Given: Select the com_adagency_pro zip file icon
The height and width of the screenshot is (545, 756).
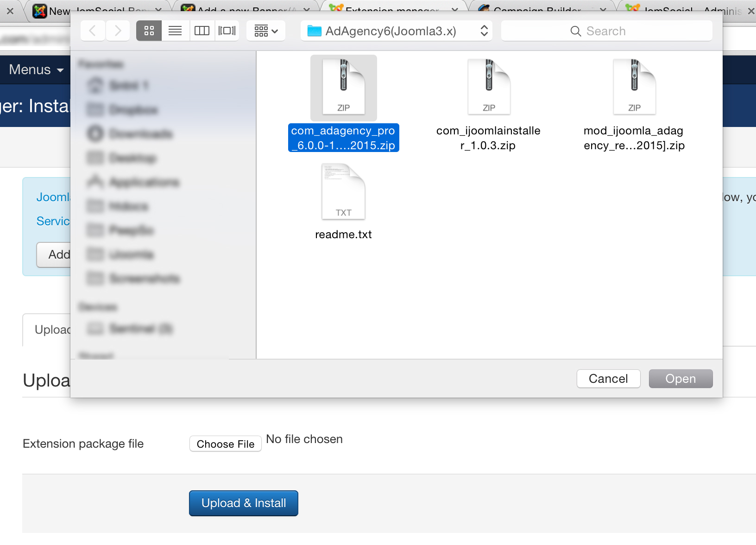Looking at the screenshot, I should pyautogui.click(x=344, y=88).
